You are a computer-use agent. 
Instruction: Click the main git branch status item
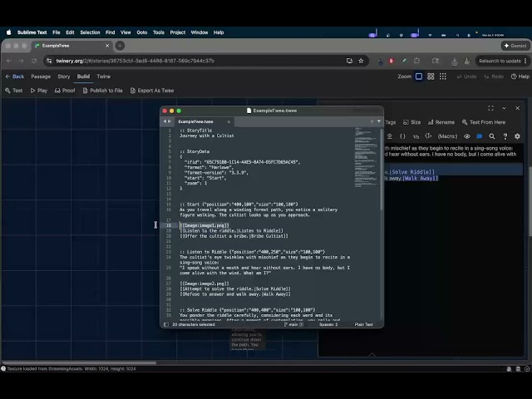[x=293, y=325]
